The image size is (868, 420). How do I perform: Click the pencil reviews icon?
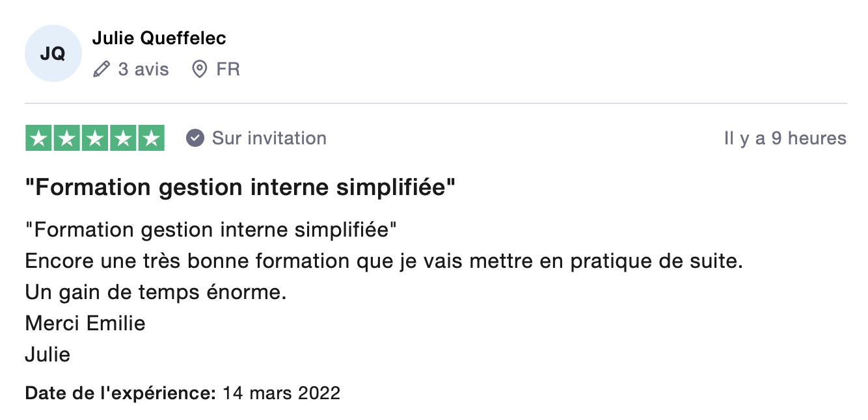click(x=102, y=69)
